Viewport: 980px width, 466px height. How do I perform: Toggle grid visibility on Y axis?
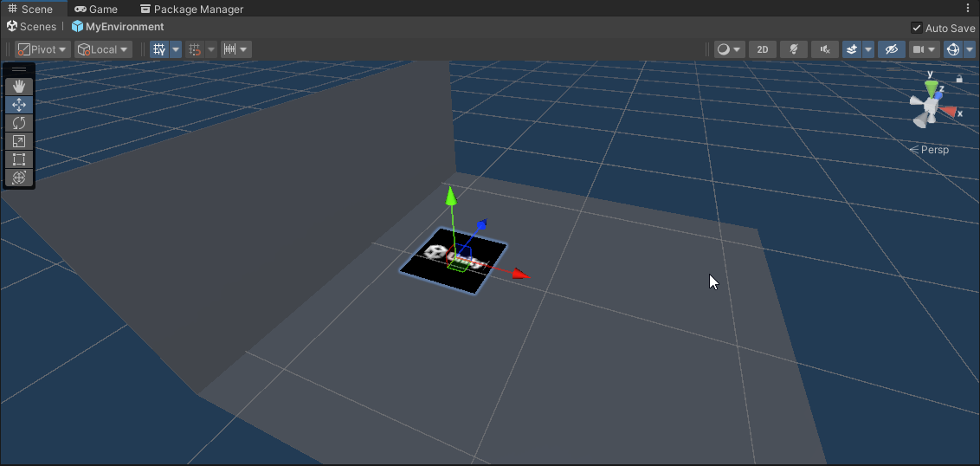tap(159, 49)
